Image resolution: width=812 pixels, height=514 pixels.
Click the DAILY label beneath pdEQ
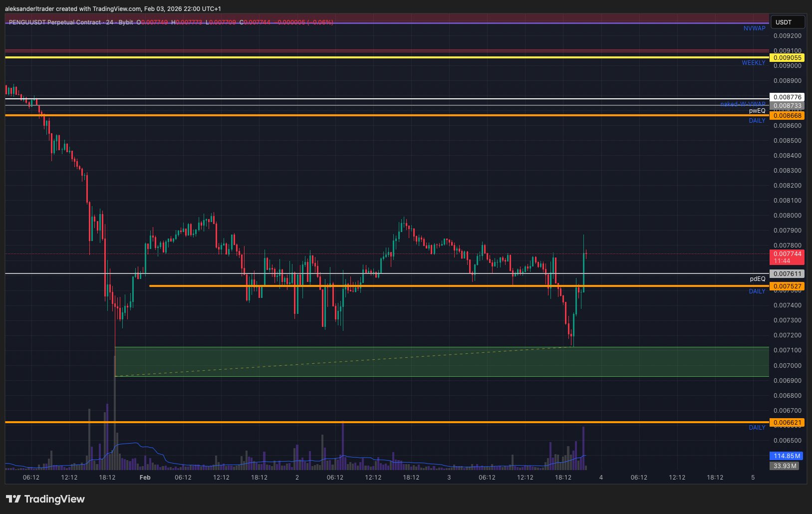click(x=757, y=291)
